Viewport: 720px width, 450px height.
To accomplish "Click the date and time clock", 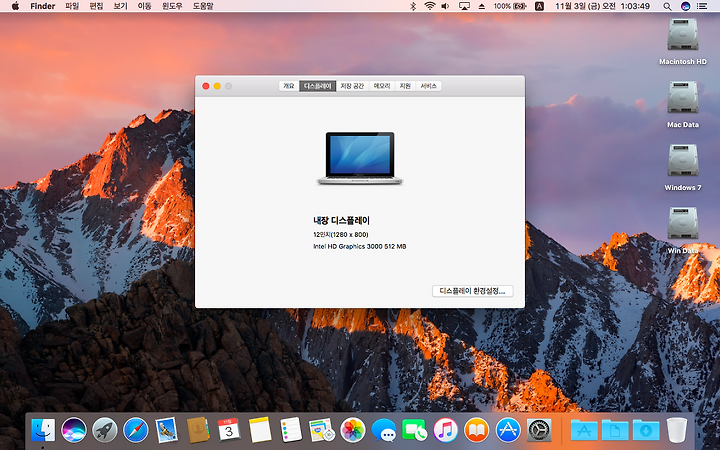I will 602,6.
